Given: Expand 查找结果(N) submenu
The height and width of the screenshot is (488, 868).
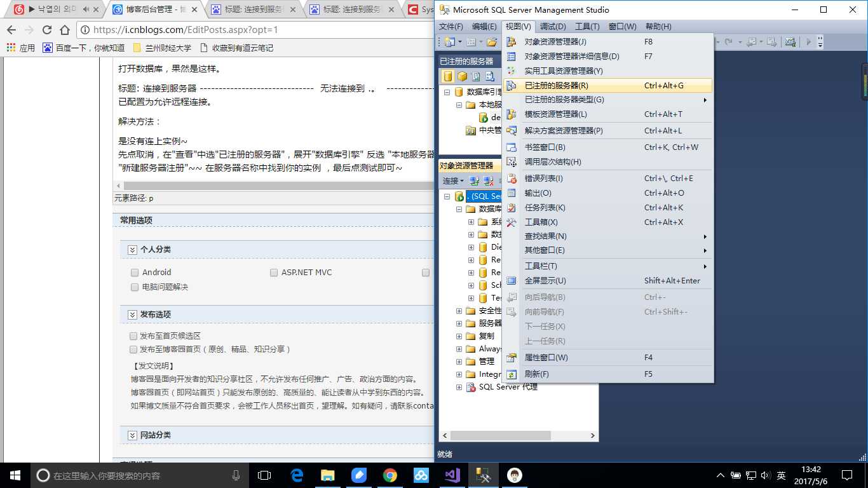Looking at the screenshot, I should pos(607,236).
